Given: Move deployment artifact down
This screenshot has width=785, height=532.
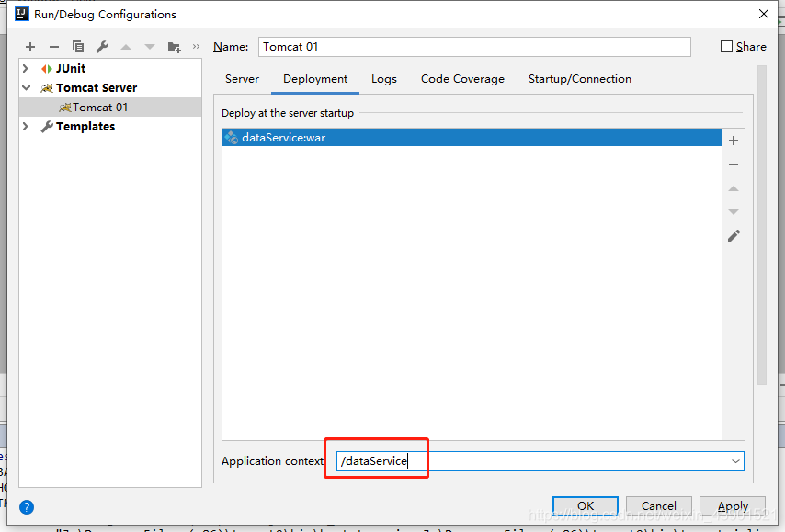Looking at the screenshot, I should tap(734, 212).
